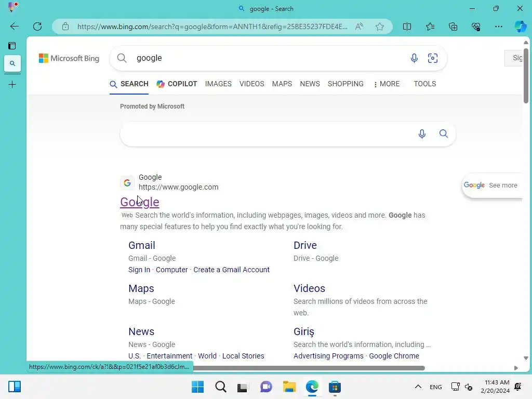Open Settings and more ellipsis menu
The image size is (532, 399).
click(x=498, y=26)
